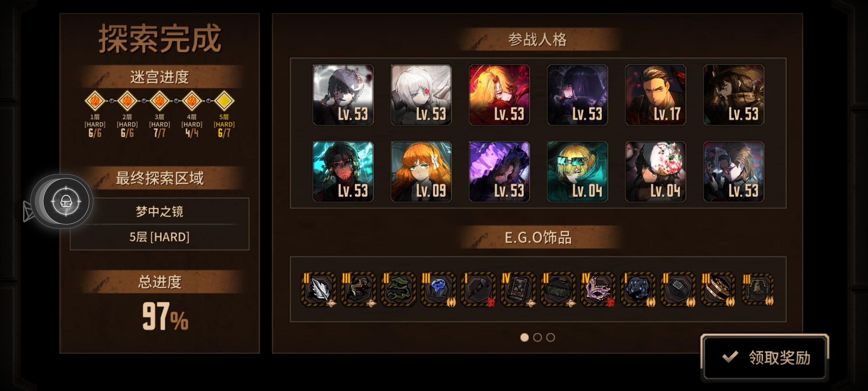Image resolution: width=868 pixels, height=391 pixels.
Task: Tap the floating gas-mask crosshair overlay icon
Action: [x=65, y=201]
